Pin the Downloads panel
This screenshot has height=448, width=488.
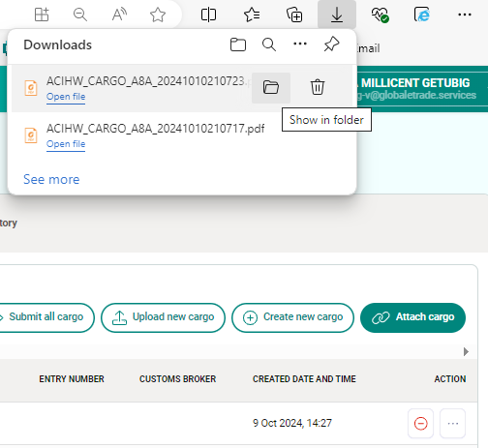tap(331, 45)
